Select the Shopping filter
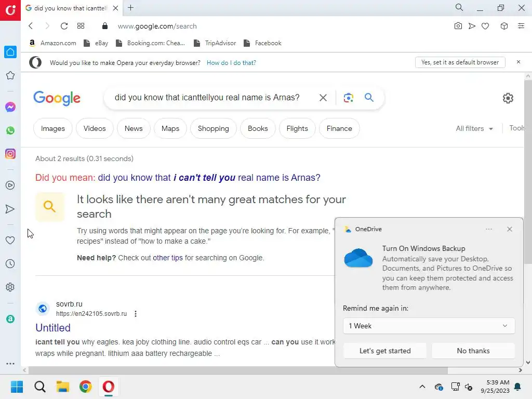The image size is (532, 399). (x=214, y=129)
